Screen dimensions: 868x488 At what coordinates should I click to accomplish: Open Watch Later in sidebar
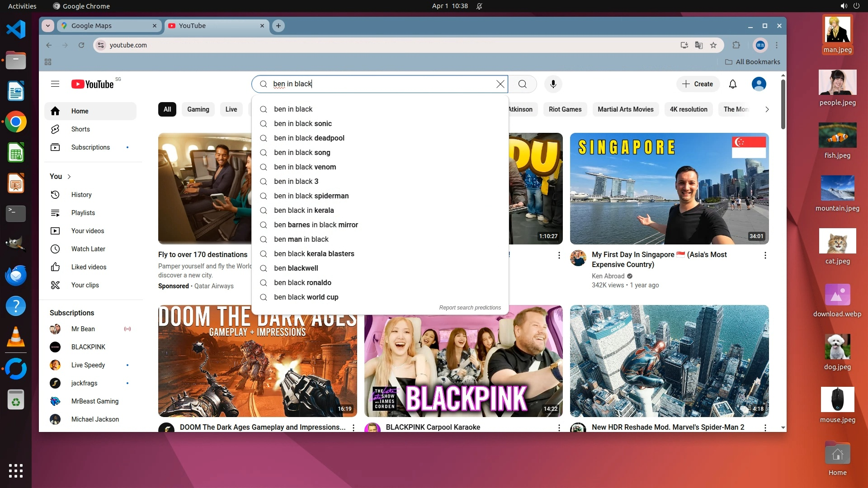88,249
